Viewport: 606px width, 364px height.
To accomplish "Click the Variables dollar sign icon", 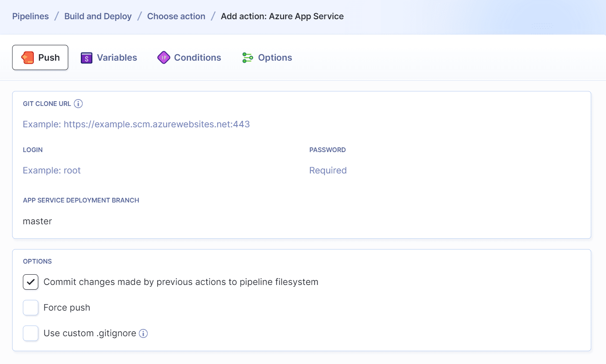I will (86, 57).
